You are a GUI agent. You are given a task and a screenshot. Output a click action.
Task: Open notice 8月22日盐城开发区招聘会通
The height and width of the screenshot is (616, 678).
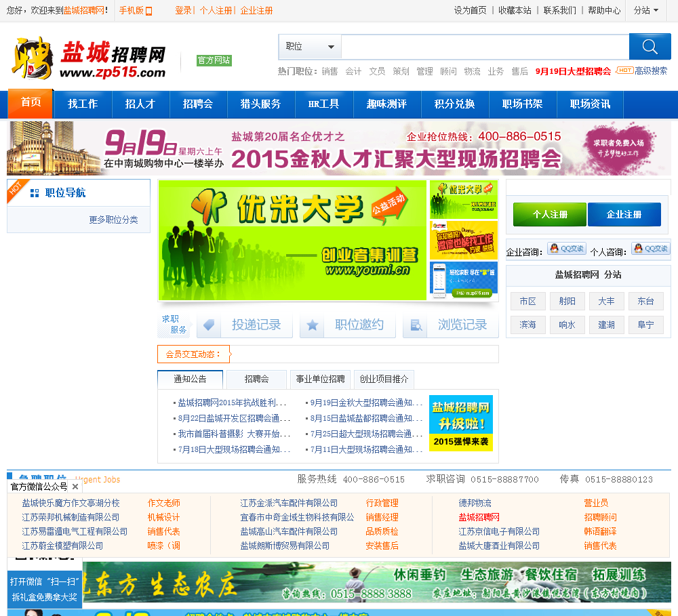pyautogui.click(x=234, y=418)
